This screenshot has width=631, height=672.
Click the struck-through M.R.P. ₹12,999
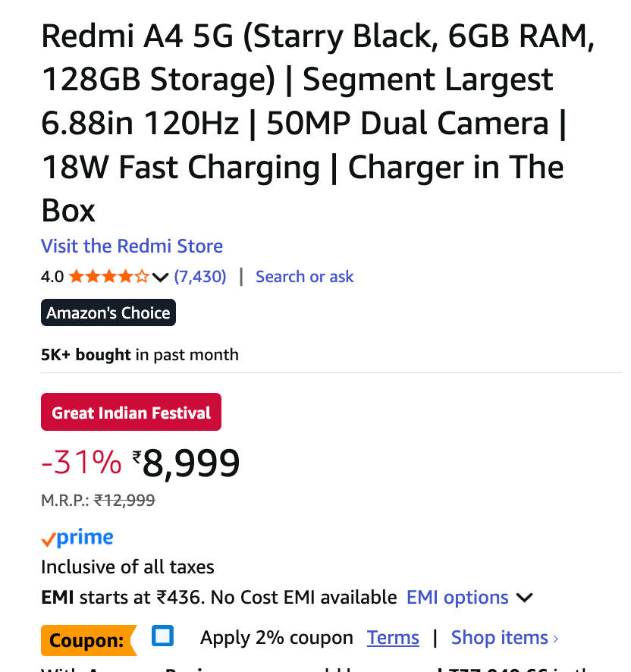[125, 500]
